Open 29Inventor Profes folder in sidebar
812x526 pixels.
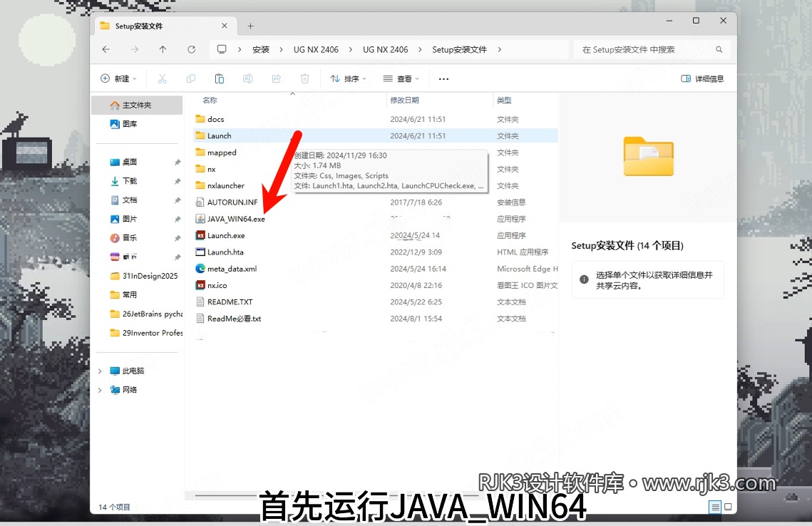(x=146, y=333)
